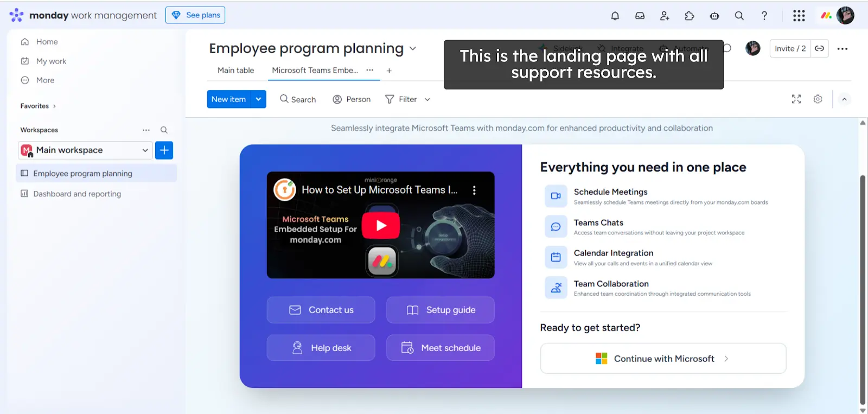Click the page vertical scrollbar

(863, 290)
